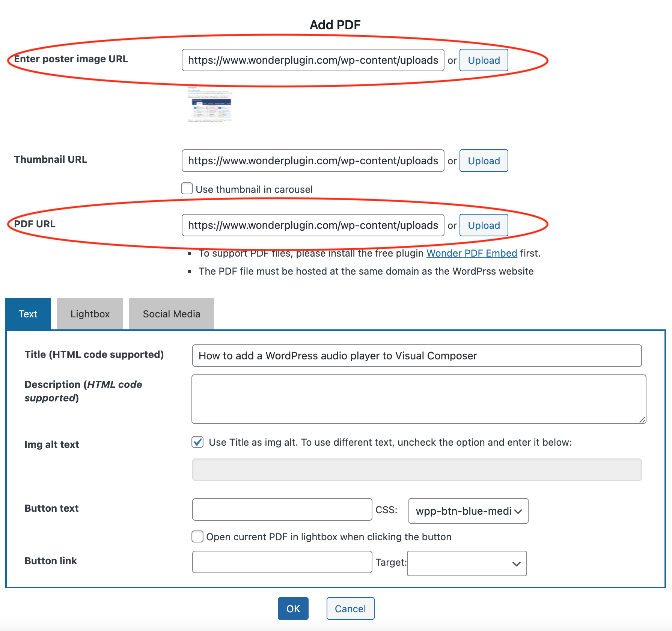Uncheck Use Title as img alt
This screenshot has width=672, height=631.
198,442
